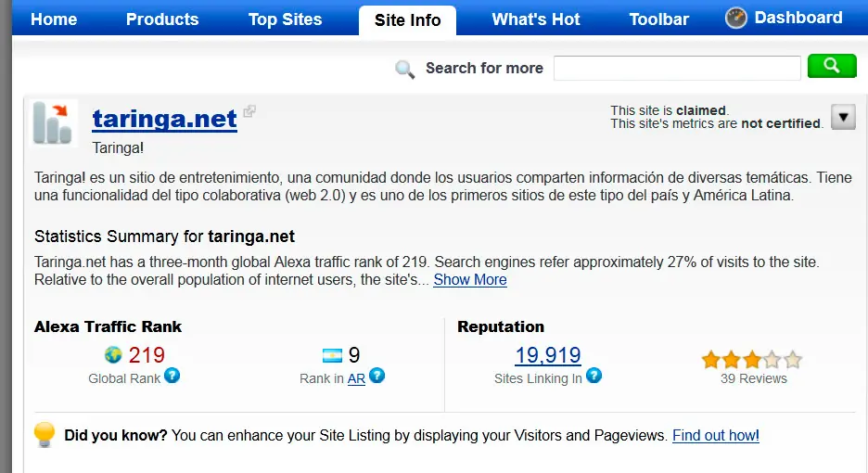Click in the Search for more field
868x473 pixels.
pos(676,68)
